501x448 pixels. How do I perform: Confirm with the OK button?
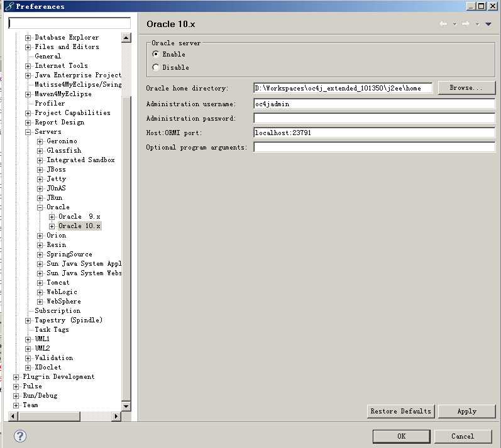coord(401,436)
